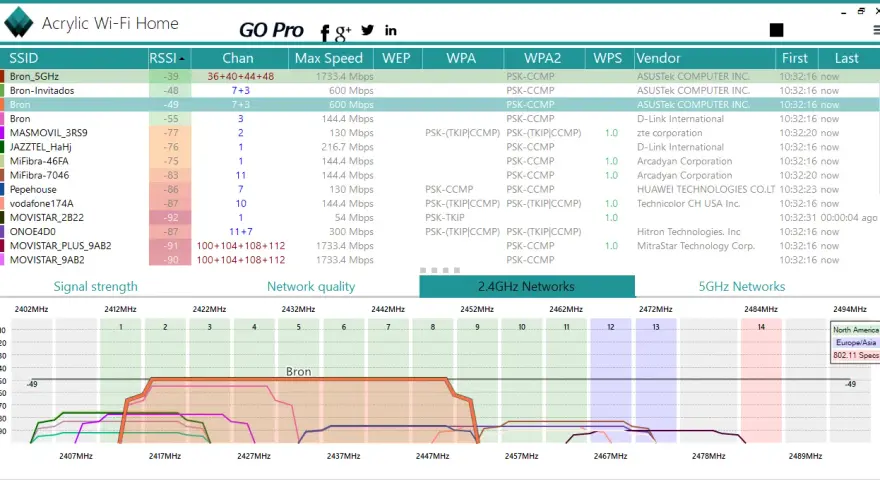Click the Europe/Asia legend entry
The height and width of the screenshot is (480, 880).
click(x=855, y=342)
